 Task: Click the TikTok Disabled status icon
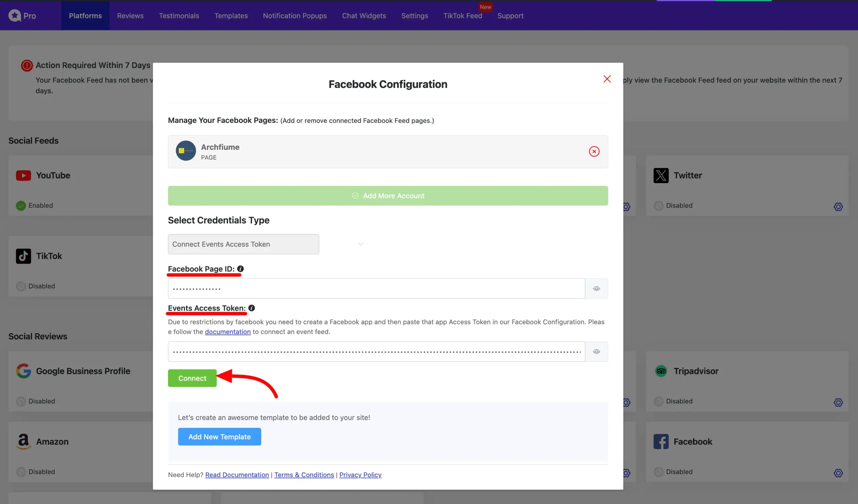[x=21, y=286]
